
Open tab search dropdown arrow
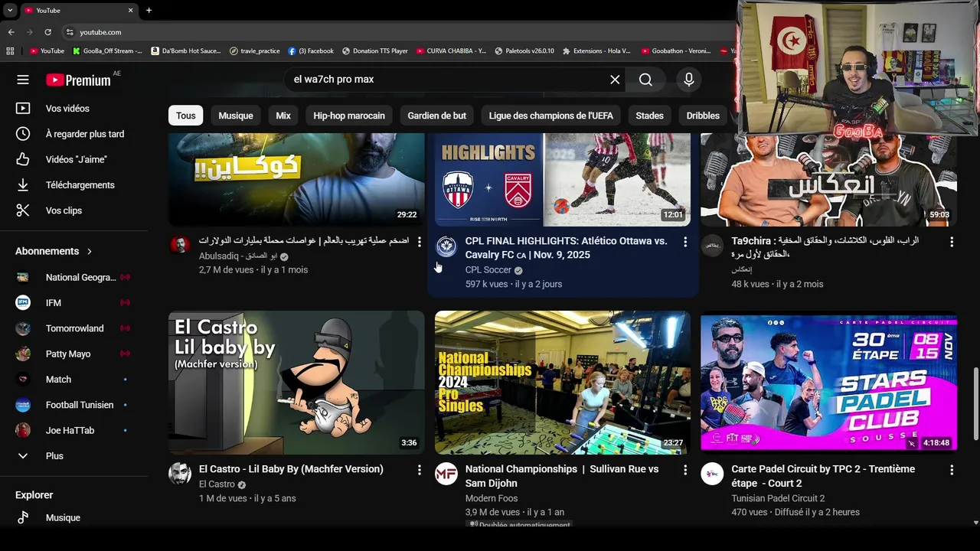click(10, 10)
